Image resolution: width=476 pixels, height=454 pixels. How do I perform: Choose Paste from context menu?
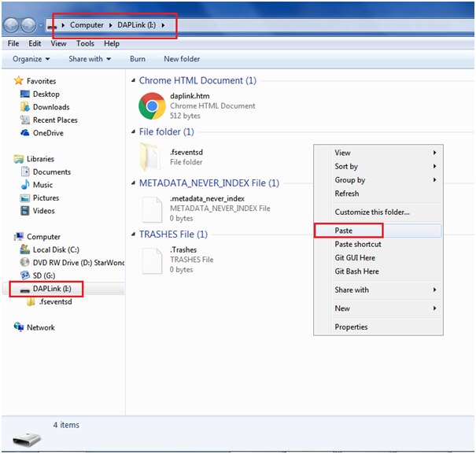(378, 231)
